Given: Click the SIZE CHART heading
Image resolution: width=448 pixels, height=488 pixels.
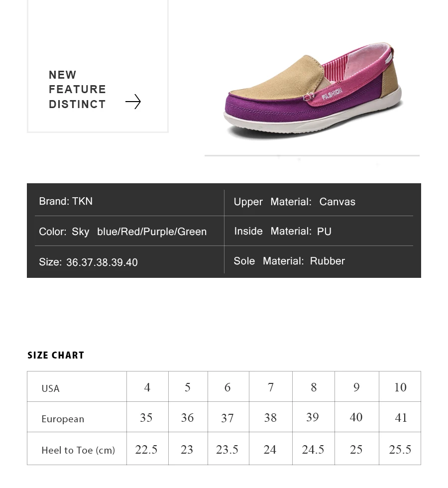Looking at the screenshot, I should [x=56, y=355].
